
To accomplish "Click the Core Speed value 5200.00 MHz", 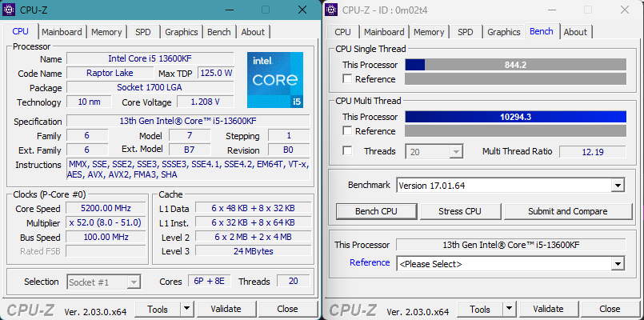I will (x=106, y=208).
